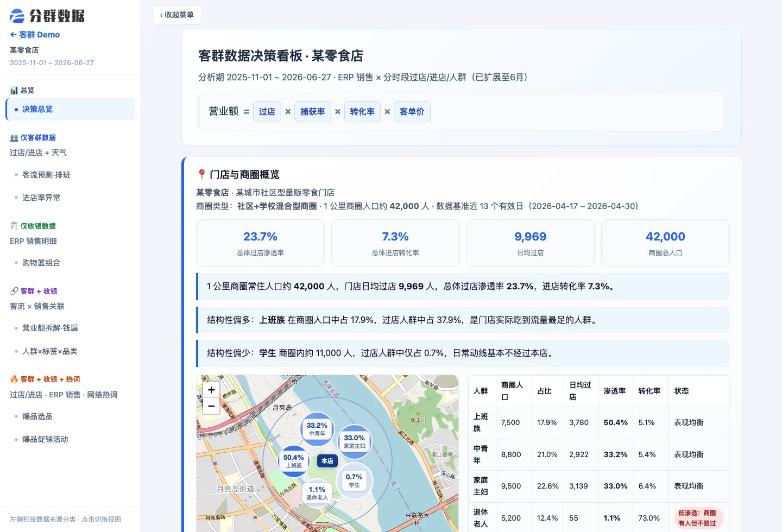Click the 渗透率 column header
The width and height of the screenshot is (782, 532).
click(615, 391)
